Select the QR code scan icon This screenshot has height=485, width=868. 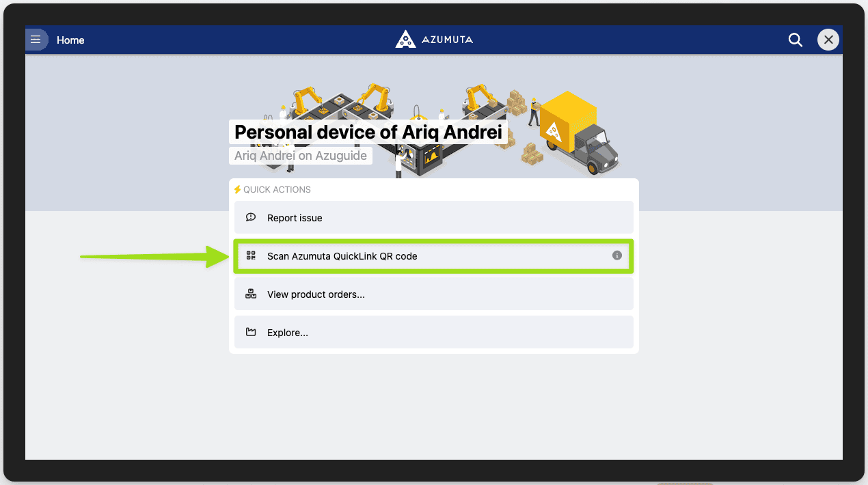250,255
